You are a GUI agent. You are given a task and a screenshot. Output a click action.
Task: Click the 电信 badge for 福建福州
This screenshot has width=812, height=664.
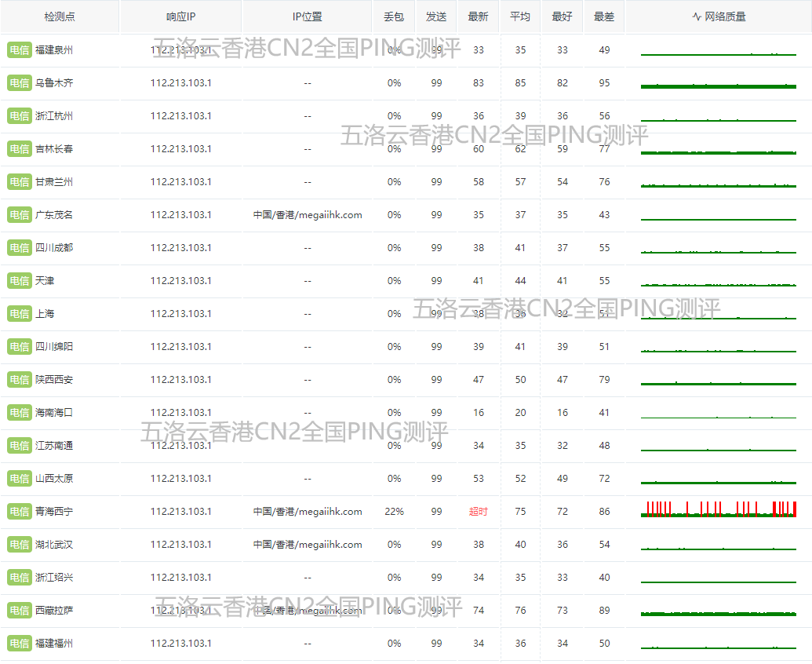[19, 644]
